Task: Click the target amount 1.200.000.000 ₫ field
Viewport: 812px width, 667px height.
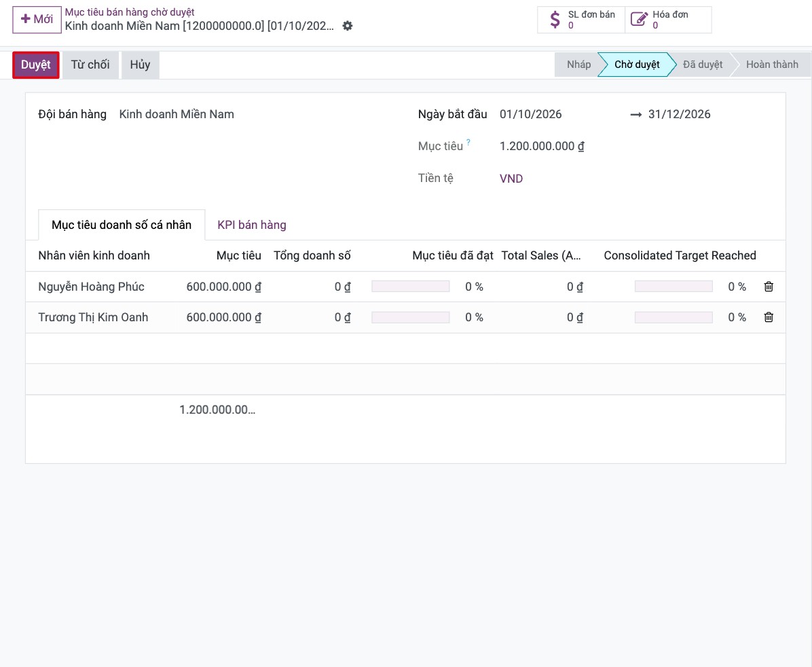Action: pyautogui.click(x=542, y=146)
